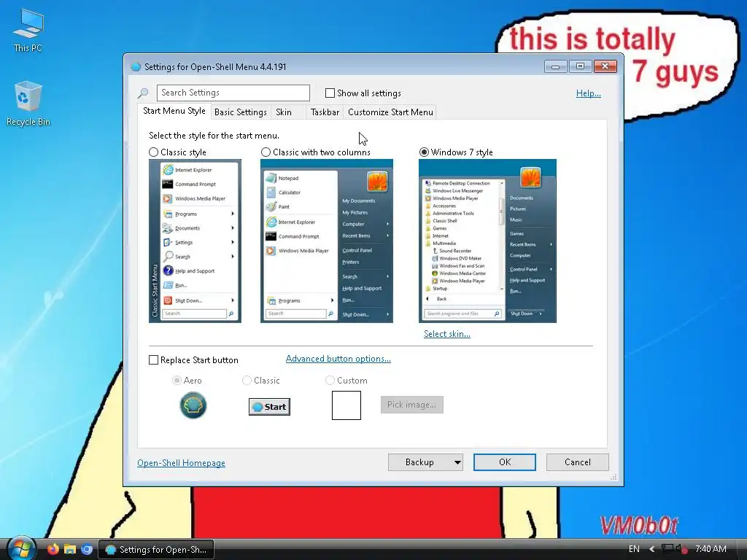This screenshot has width=747, height=560.
Task: Click the Classic two columns preview thumbnail
Action: pos(327,241)
